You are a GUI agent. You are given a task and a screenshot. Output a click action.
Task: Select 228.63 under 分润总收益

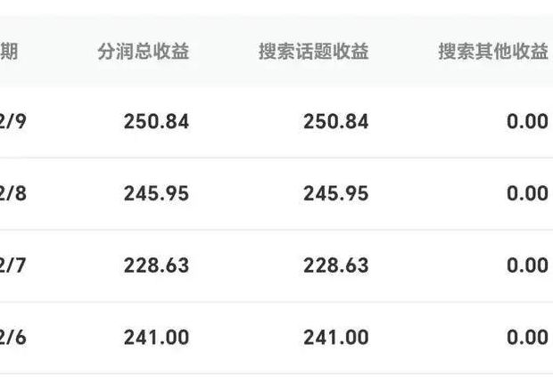click(156, 265)
